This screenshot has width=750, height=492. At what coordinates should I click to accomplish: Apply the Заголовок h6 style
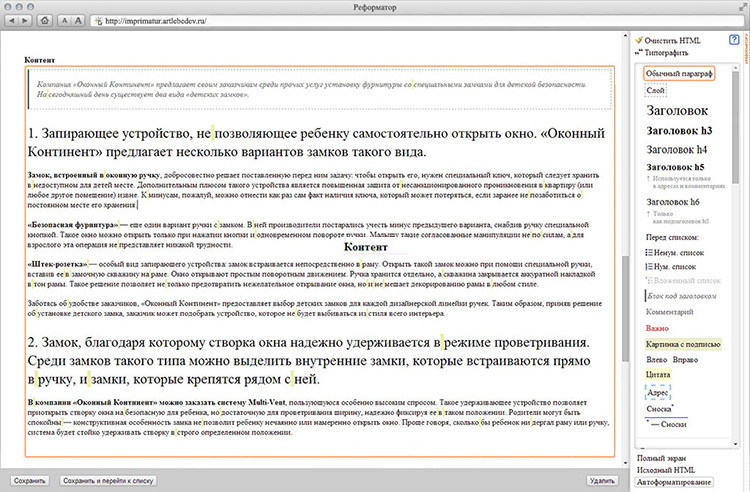pyautogui.click(x=673, y=202)
